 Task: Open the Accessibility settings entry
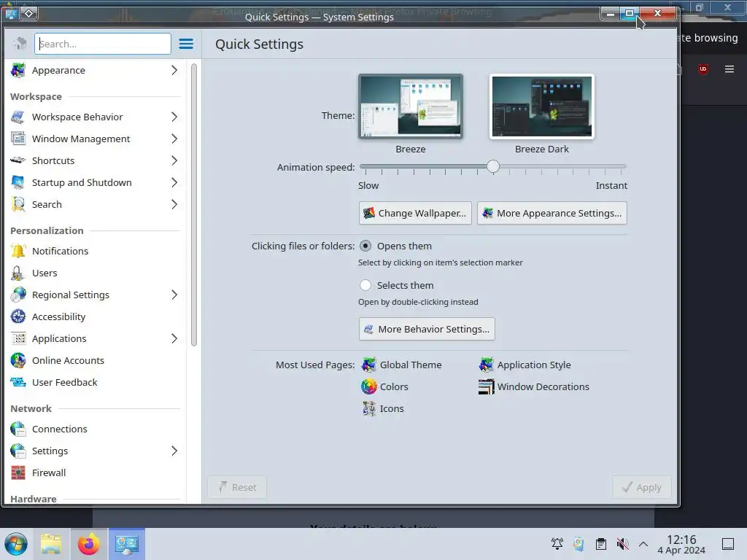[96, 316]
